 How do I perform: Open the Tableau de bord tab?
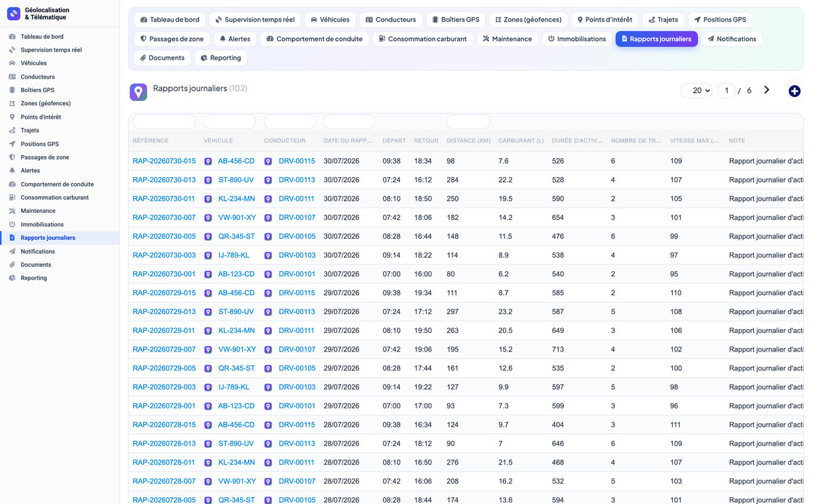pyautogui.click(x=170, y=20)
